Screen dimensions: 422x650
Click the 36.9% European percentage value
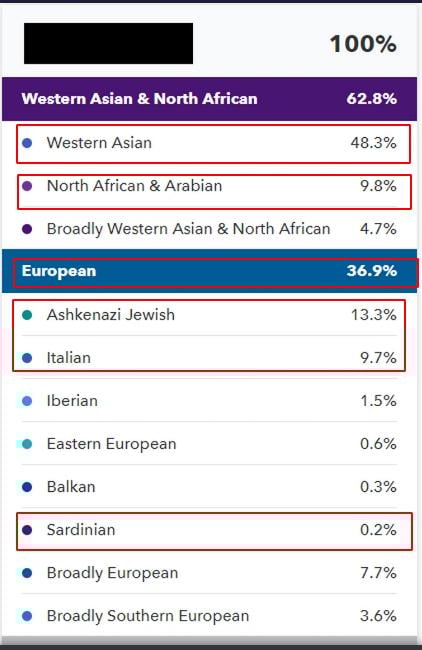[372, 271]
